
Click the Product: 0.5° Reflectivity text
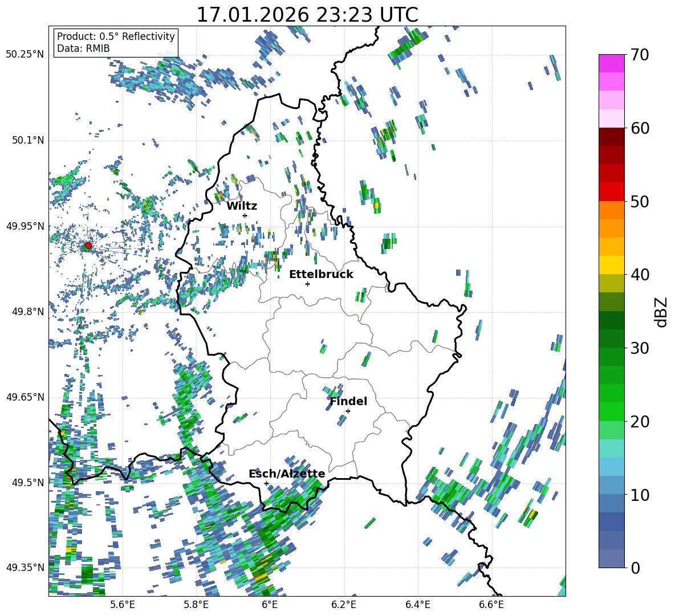pos(116,36)
